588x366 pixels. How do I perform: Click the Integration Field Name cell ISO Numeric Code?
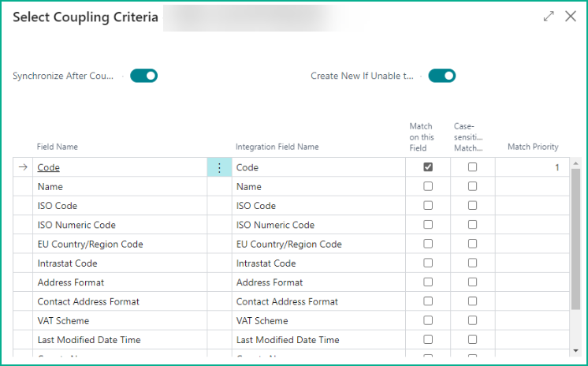pos(318,225)
